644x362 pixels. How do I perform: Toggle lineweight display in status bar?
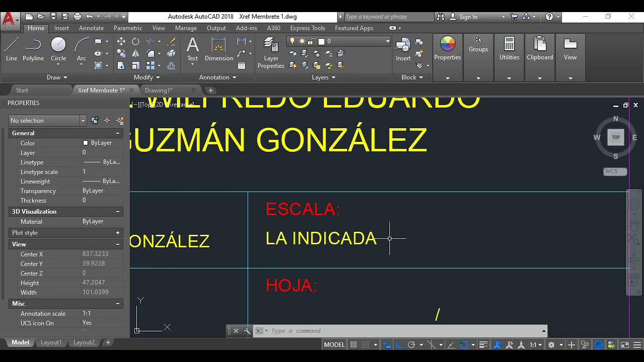click(484, 345)
